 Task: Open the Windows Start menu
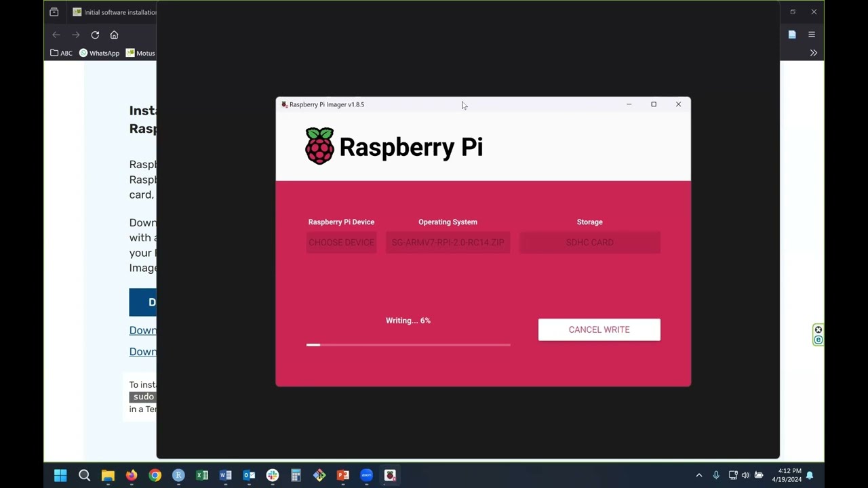60,475
